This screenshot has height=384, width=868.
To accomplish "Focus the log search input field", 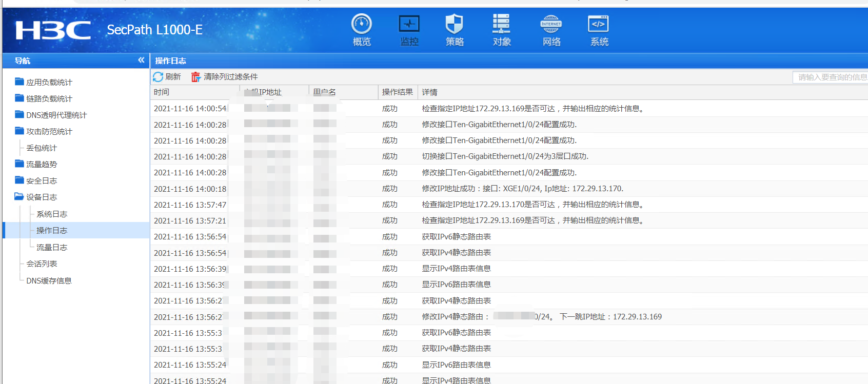I will pyautogui.click(x=830, y=77).
